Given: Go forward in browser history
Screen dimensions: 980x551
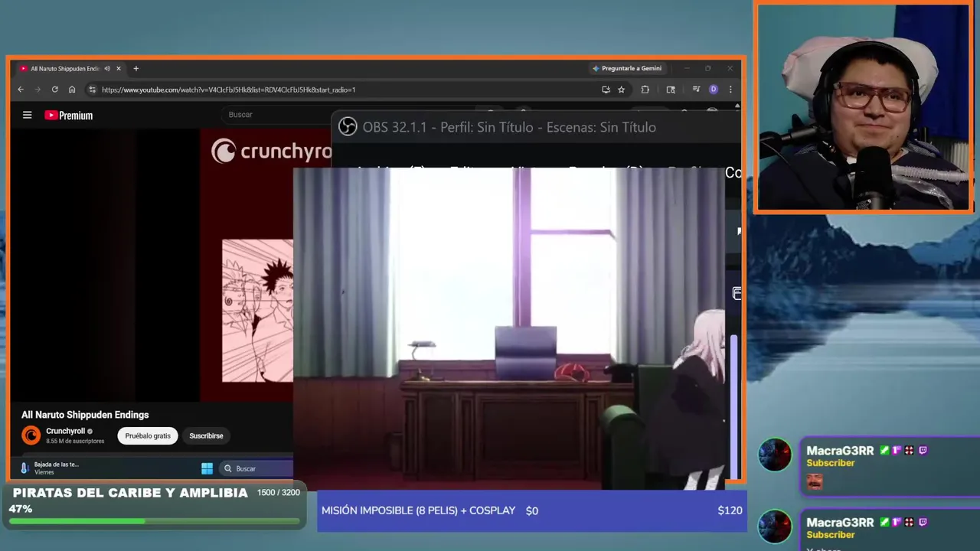Looking at the screenshot, I should pos(38,90).
